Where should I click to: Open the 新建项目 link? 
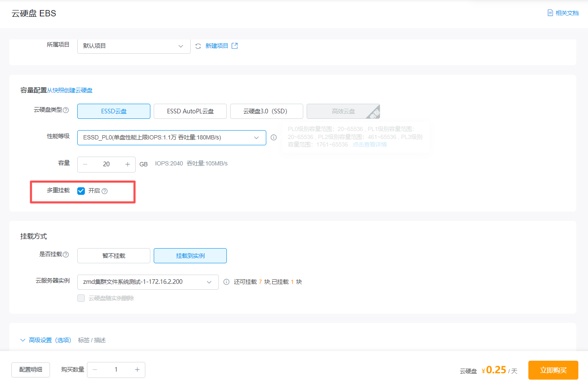(x=217, y=46)
